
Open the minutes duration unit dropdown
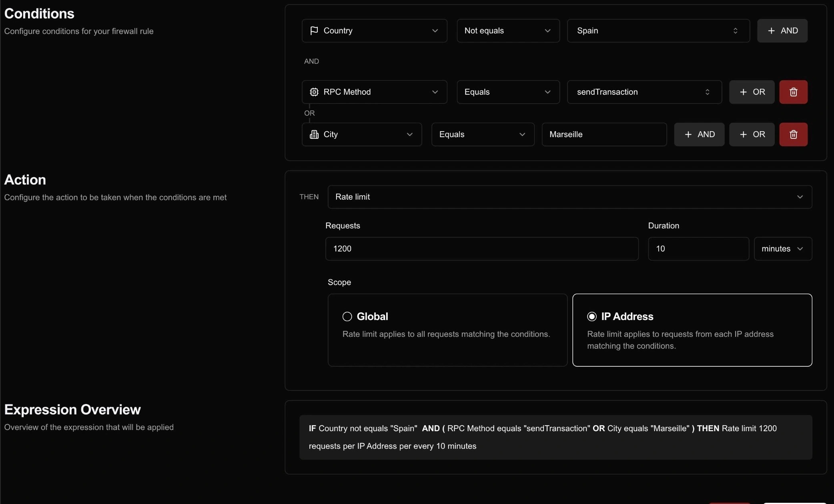(782, 248)
